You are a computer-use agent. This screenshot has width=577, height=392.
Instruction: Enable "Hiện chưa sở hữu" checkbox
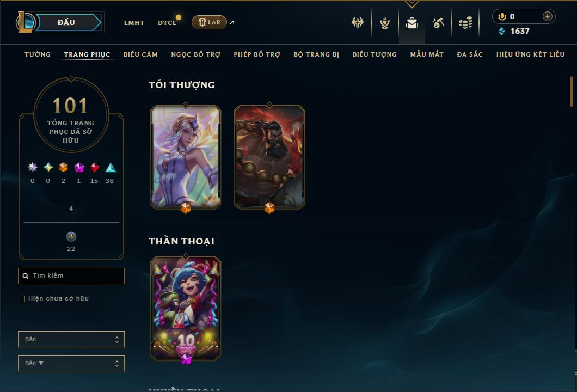pyautogui.click(x=22, y=298)
